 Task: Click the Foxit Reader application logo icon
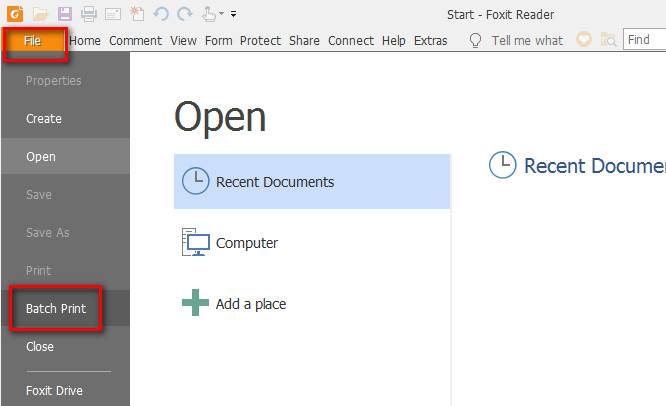coord(15,14)
